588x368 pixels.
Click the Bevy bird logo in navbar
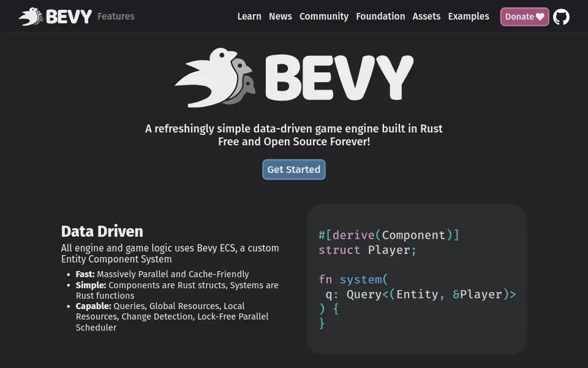point(31,17)
